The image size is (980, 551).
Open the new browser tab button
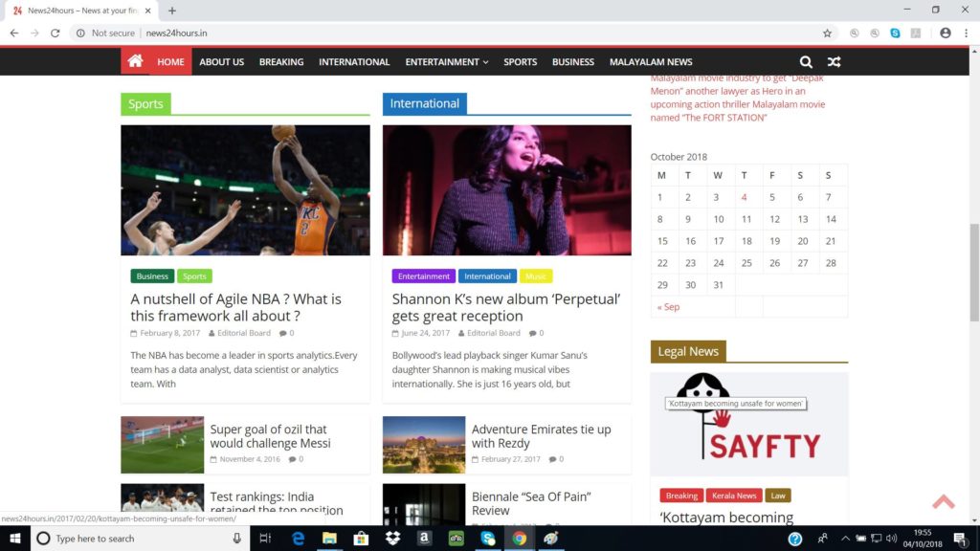172,11
